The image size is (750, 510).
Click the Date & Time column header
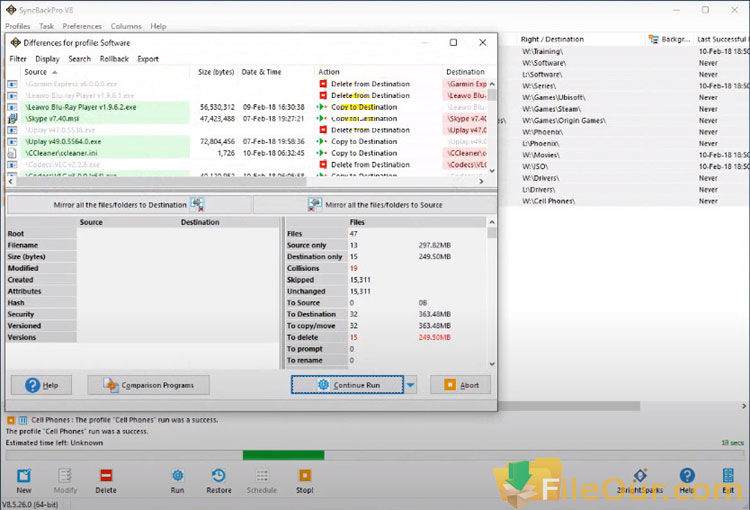tap(262, 72)
